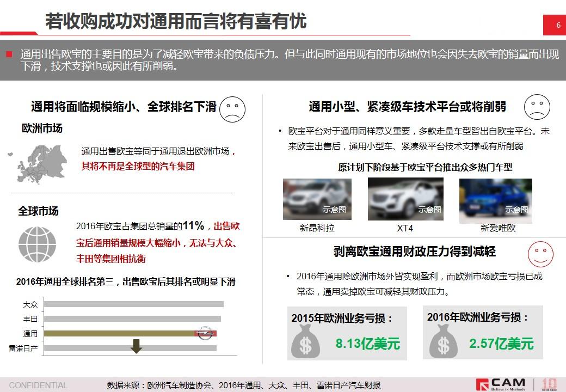Image resolution: width=566 pixels, height=392 pixels.
Task: Click the 通用 axis label
Action: (30, 334)
